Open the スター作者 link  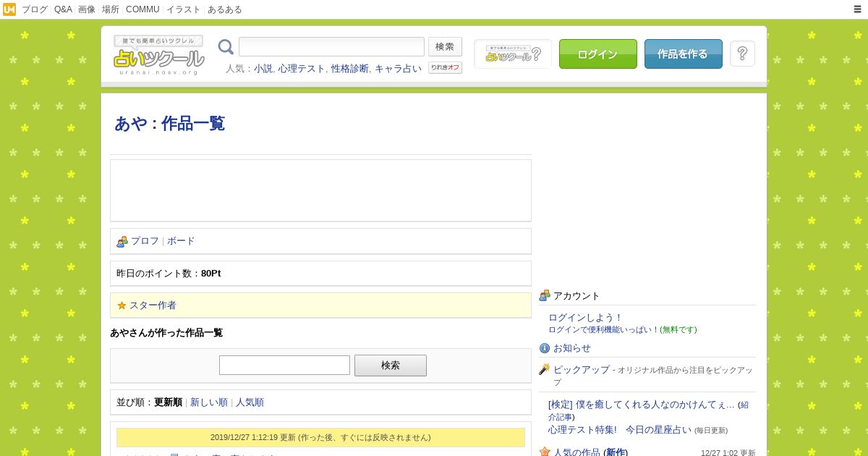click(153, 305)
